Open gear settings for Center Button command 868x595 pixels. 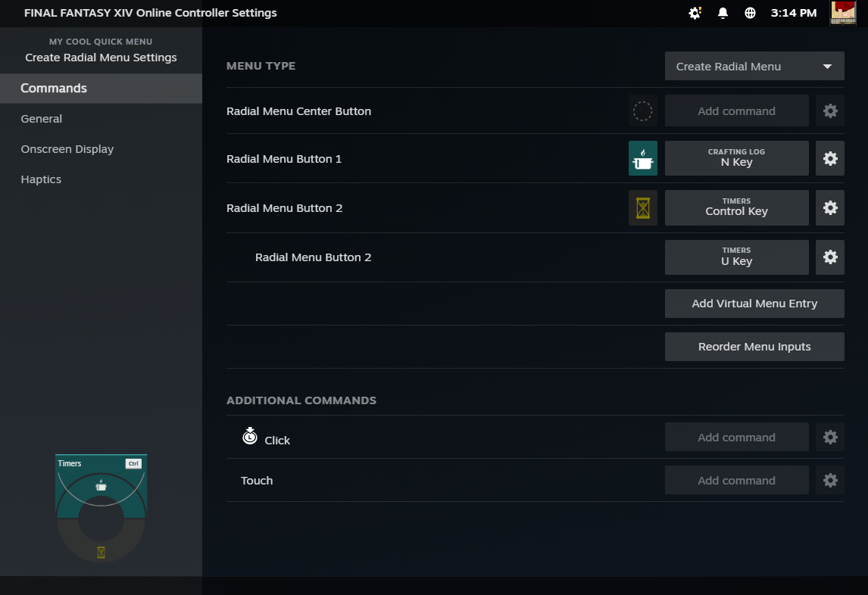pyautogui.click(x=830, y=111)
